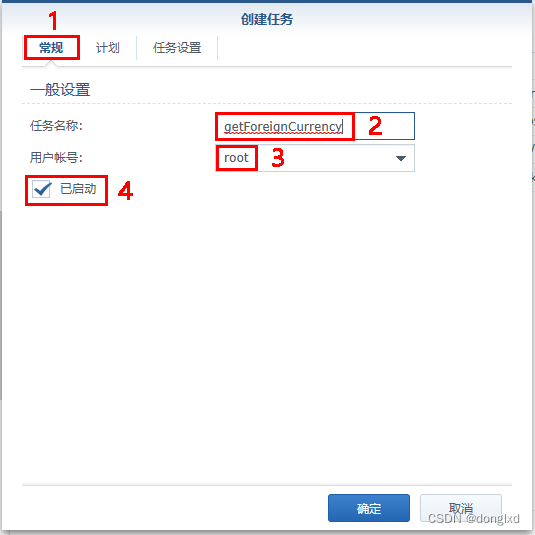Click the blue checkmark icon beside 已启动

tap(42, 189)
